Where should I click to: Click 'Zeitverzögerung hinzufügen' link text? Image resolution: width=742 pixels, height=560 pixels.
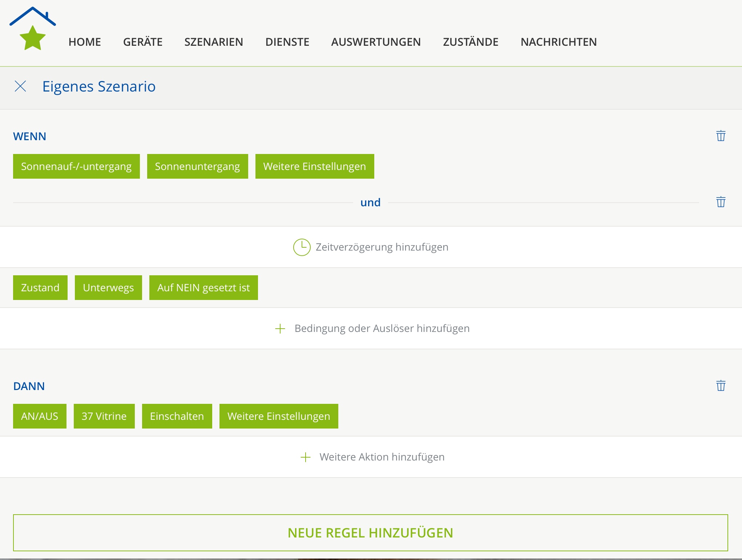click(x=382, y=247)
